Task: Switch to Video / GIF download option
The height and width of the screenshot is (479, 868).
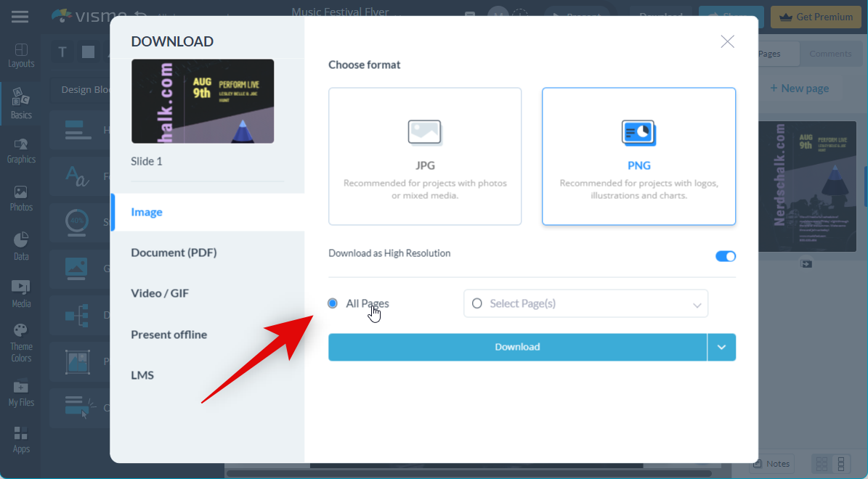Action: tap(159, 293)
